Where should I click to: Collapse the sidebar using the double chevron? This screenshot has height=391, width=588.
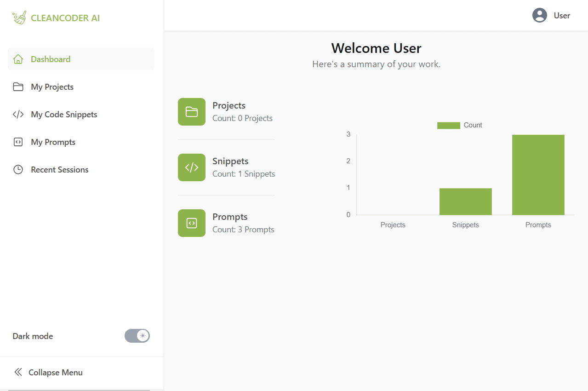point(18,372)
